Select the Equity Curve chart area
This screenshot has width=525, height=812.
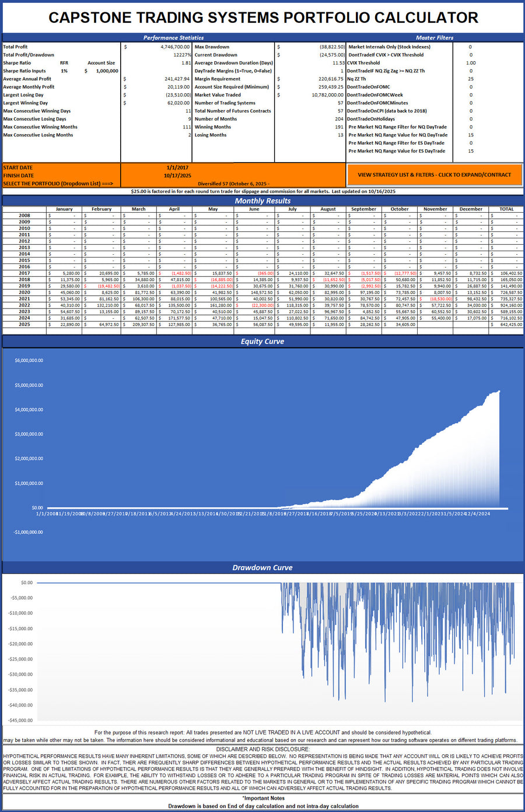tap(262, 449)
